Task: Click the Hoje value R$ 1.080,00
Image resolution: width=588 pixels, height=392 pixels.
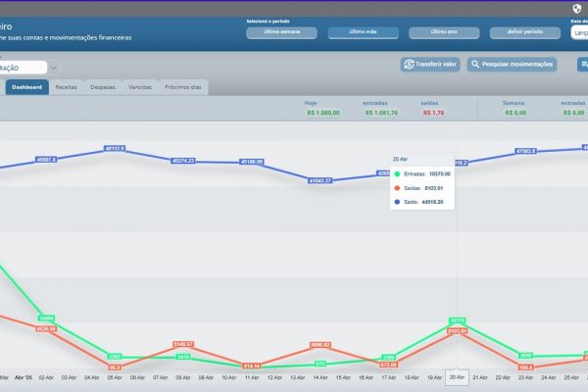Action: (323, 113)
